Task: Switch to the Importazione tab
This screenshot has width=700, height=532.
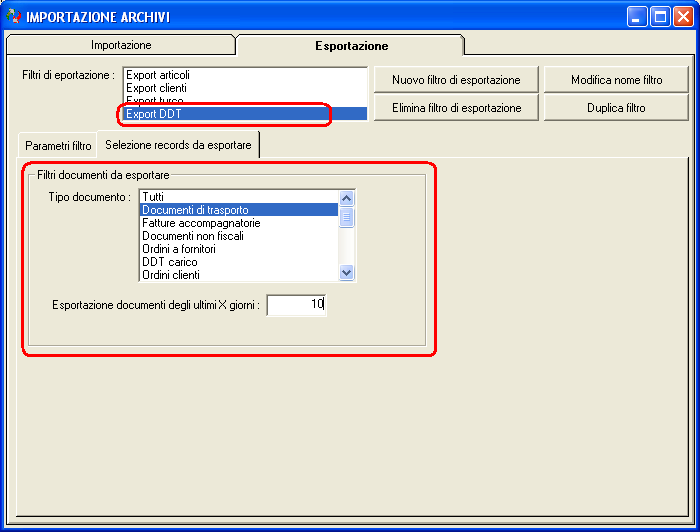Action: click(x=121, y=45)
